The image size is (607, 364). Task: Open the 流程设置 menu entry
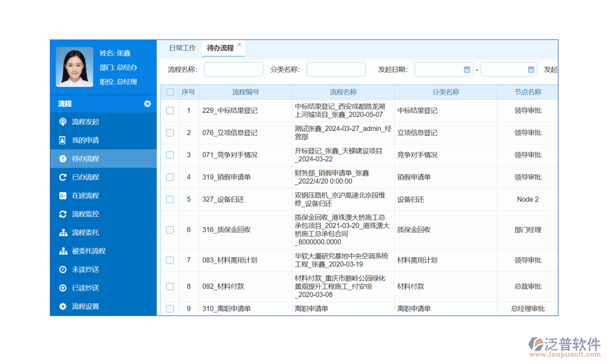85,306
